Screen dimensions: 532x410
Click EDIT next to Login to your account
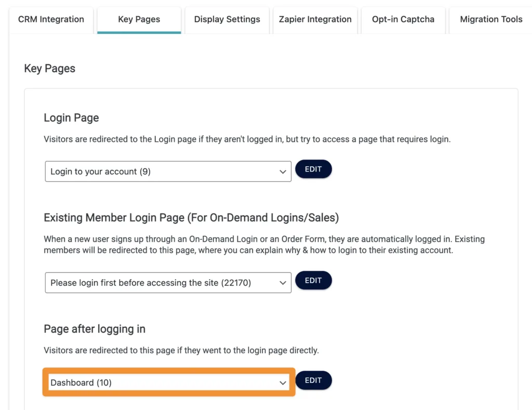tap(313, 169)
